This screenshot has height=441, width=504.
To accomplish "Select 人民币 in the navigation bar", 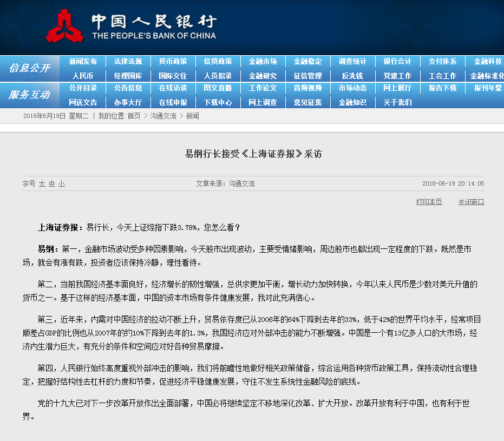I will (83, 76).
